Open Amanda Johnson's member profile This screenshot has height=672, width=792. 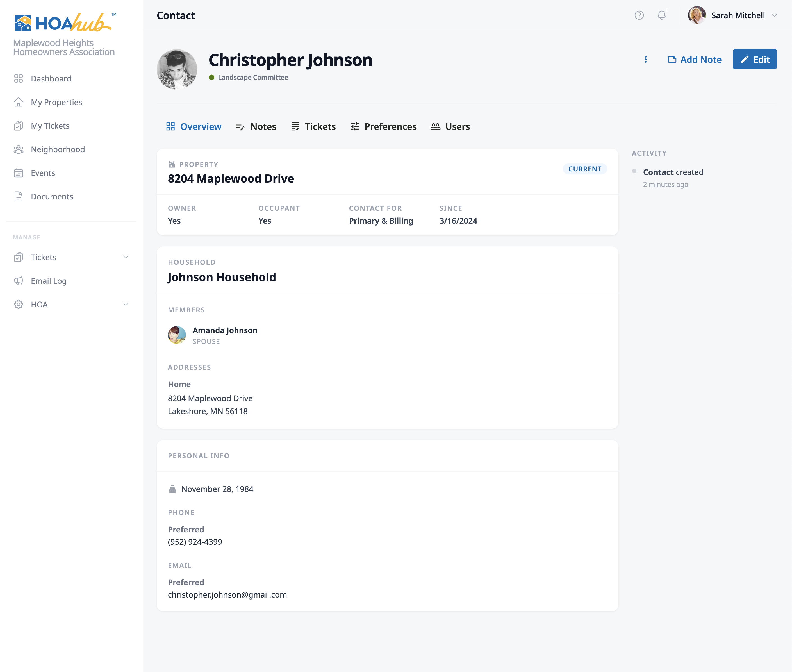point(225,330)
